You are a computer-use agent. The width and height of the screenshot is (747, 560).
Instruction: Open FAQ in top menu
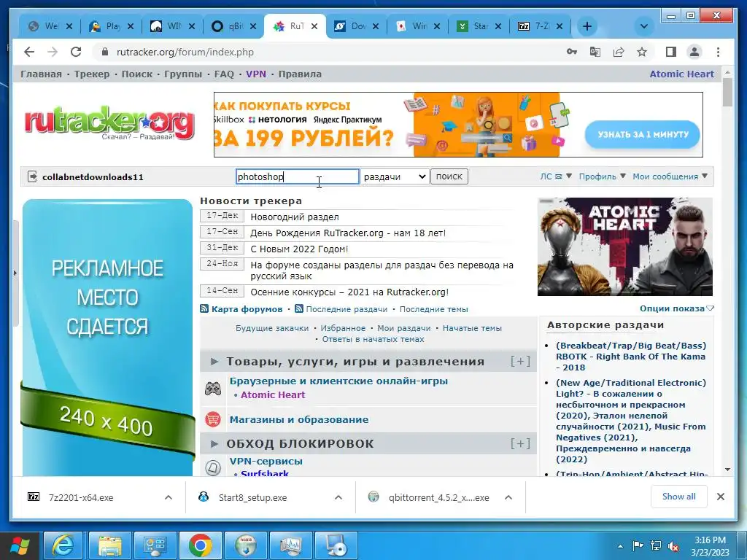(224, 74)
